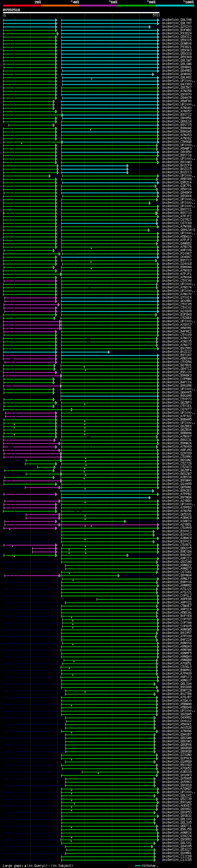Click the cyan ~100% identity color band
197x868 pixels.
click(x=175, y=6)
